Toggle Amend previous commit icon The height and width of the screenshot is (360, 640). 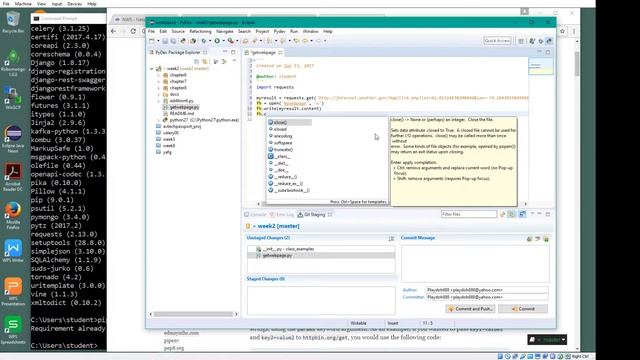point(529,239)
